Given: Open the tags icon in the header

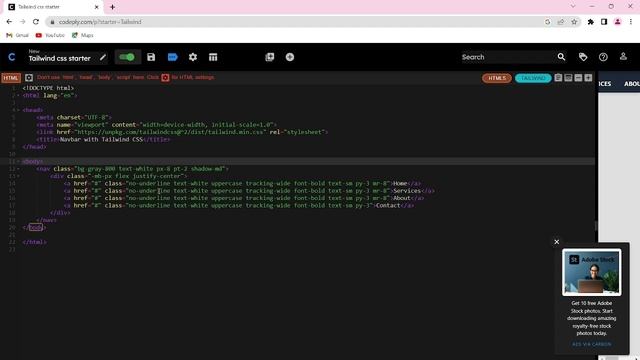Looking at the screenshot, I should (x=583, y=57).
